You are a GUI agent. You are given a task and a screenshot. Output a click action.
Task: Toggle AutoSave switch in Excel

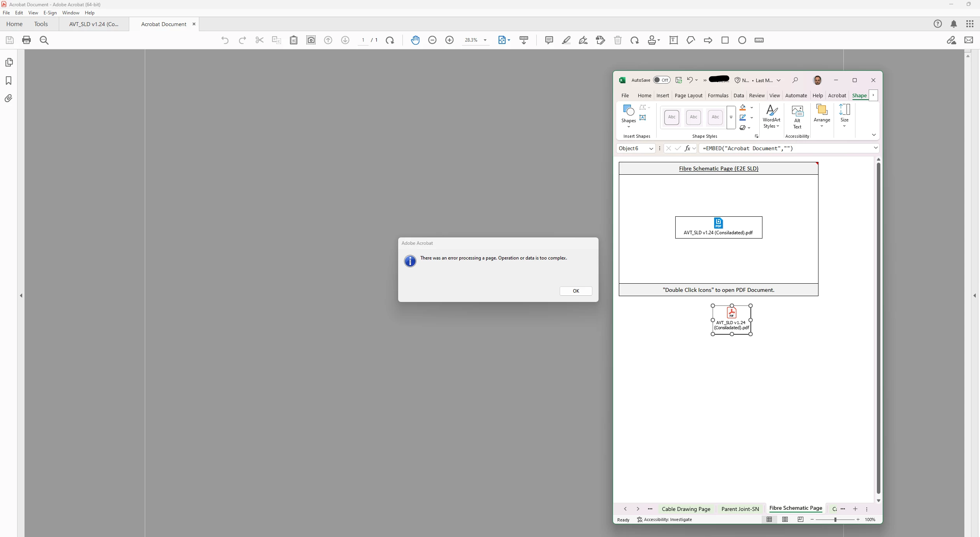[x=661, y=80]
